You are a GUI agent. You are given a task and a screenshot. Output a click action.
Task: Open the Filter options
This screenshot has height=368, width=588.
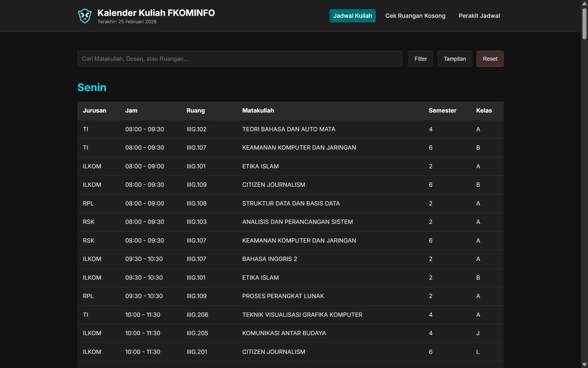tap(420, 59)
